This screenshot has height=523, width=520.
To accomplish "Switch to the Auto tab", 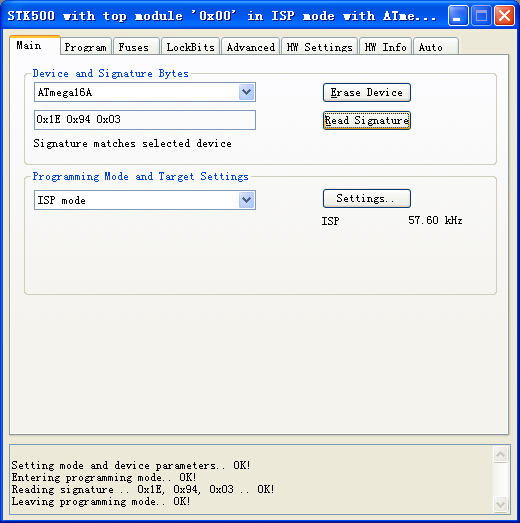I will coord(436,47).
